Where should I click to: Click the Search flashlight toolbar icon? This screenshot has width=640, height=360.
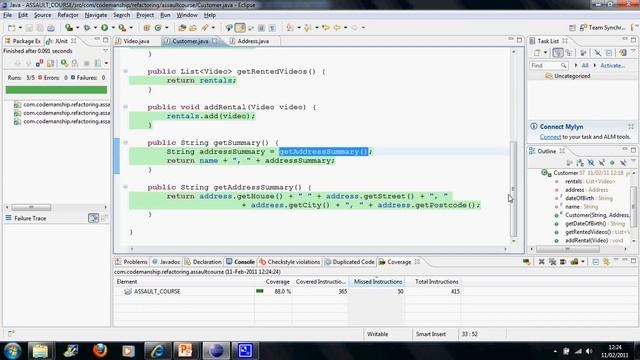[x=205, y=28]
